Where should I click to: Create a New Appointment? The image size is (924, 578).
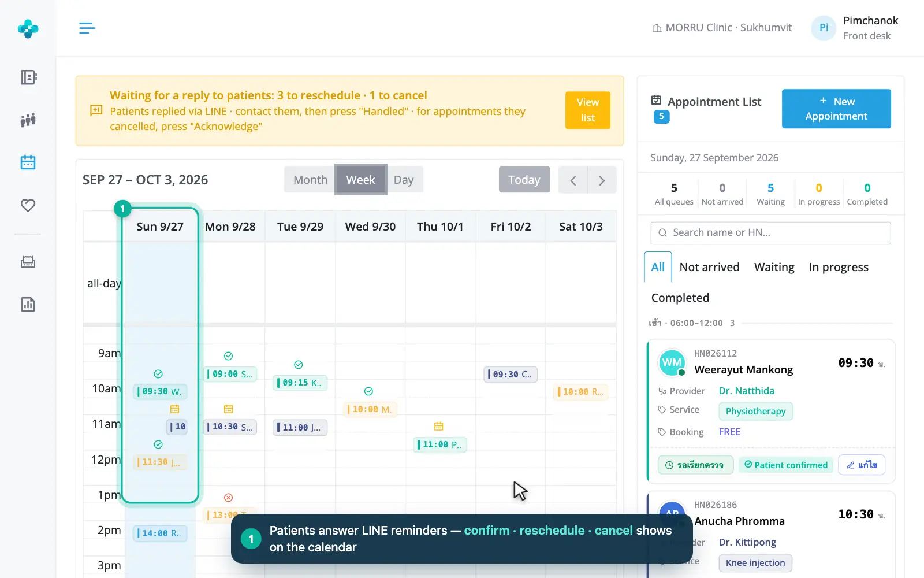tap(836, 109)
